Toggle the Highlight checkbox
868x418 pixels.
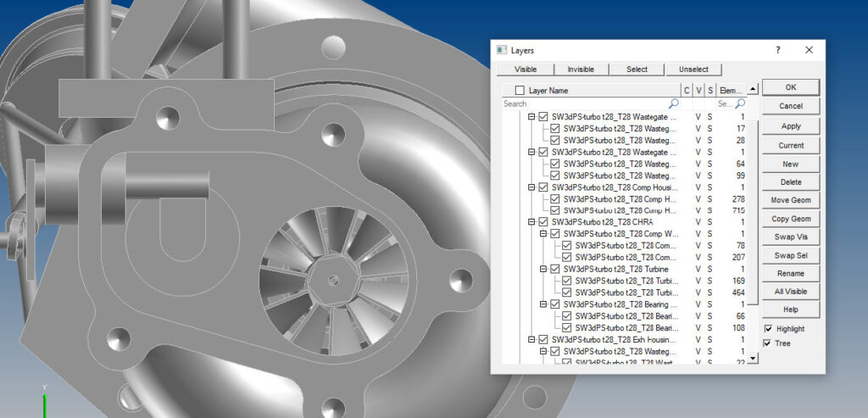pyautogui.click(x=768, y=329)
